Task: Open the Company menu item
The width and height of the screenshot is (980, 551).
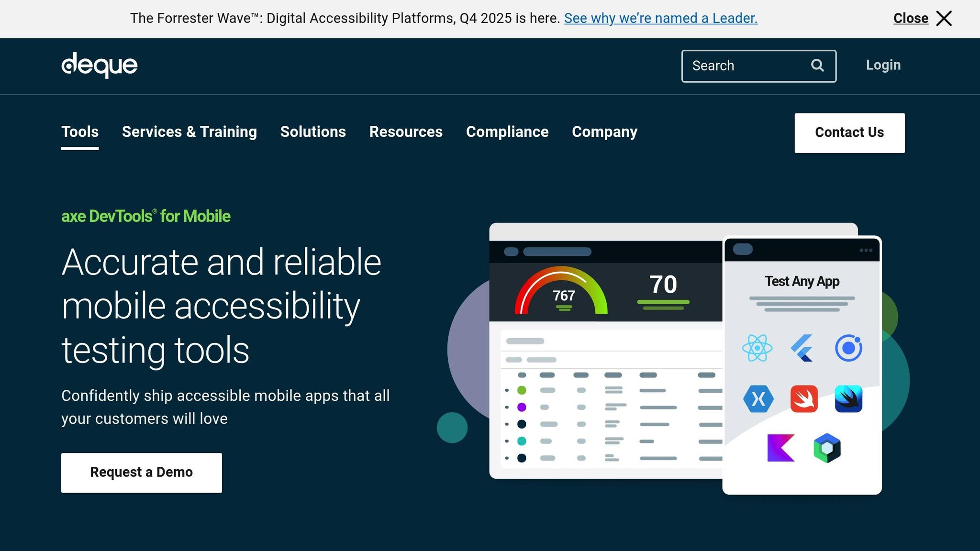Action: 604,132
